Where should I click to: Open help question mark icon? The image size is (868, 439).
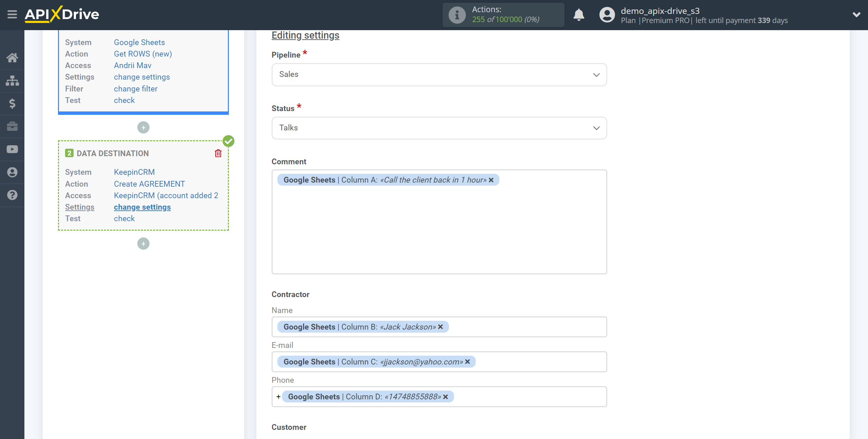12,195
